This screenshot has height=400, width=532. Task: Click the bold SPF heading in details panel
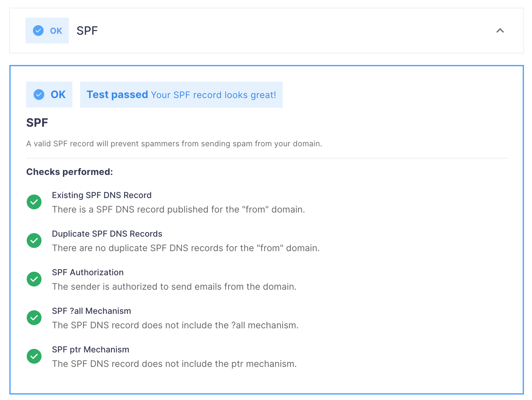37,123
